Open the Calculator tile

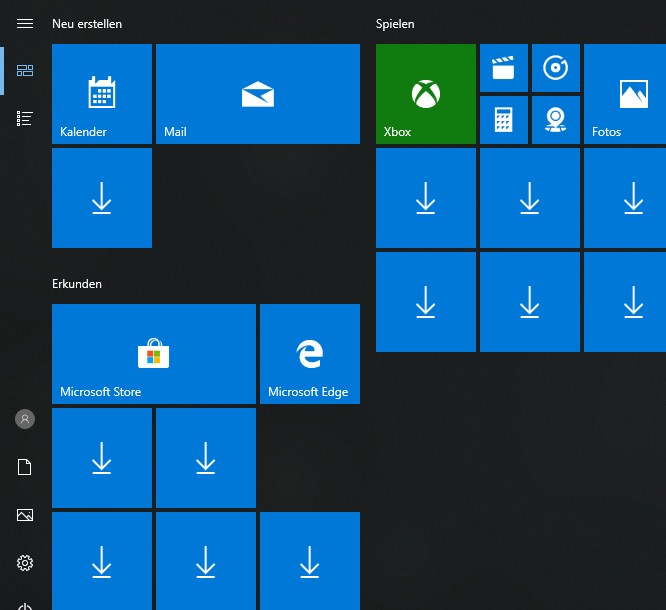[x=504, y=120]
